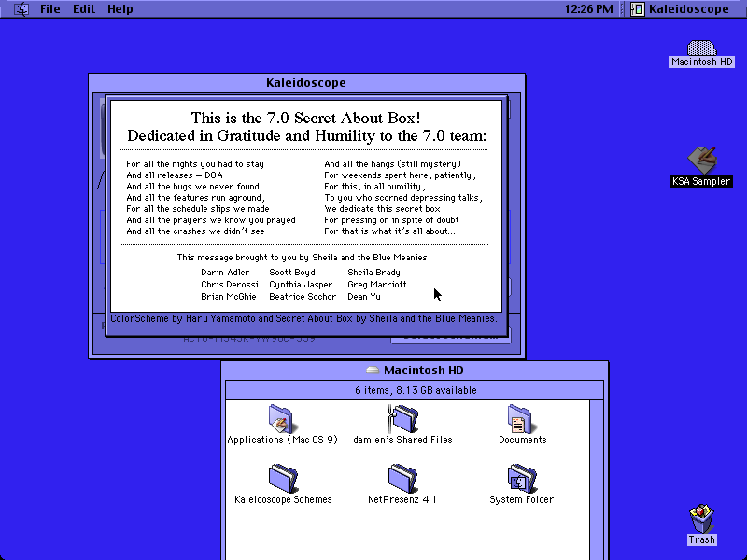Image resolution: width=747 pixels, height=560 pixels.
Task: Click the name Scott Boyd
Action: [292, 273]
